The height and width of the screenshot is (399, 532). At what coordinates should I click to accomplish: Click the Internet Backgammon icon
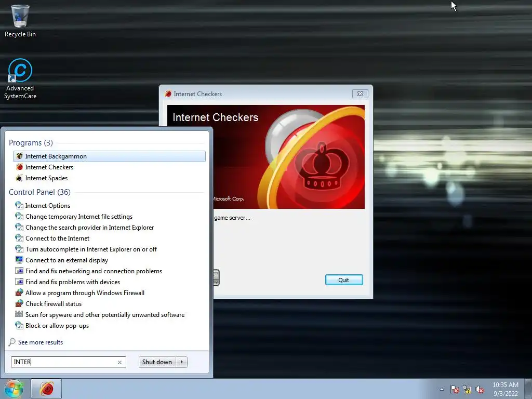point(19,156)
